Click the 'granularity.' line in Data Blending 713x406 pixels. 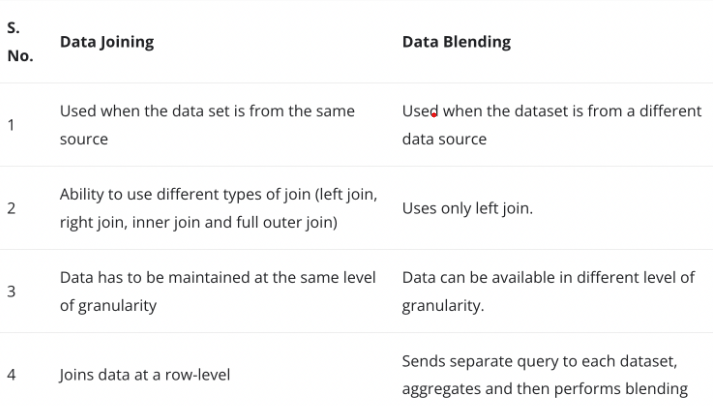[442, 306]
